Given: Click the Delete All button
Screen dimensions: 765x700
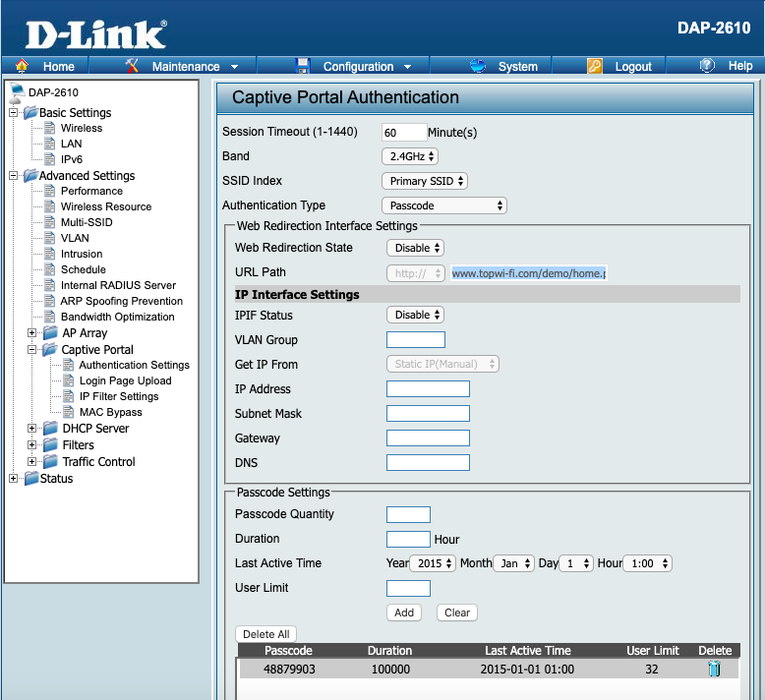Looking at the screenshot, I should click(265, 634).
